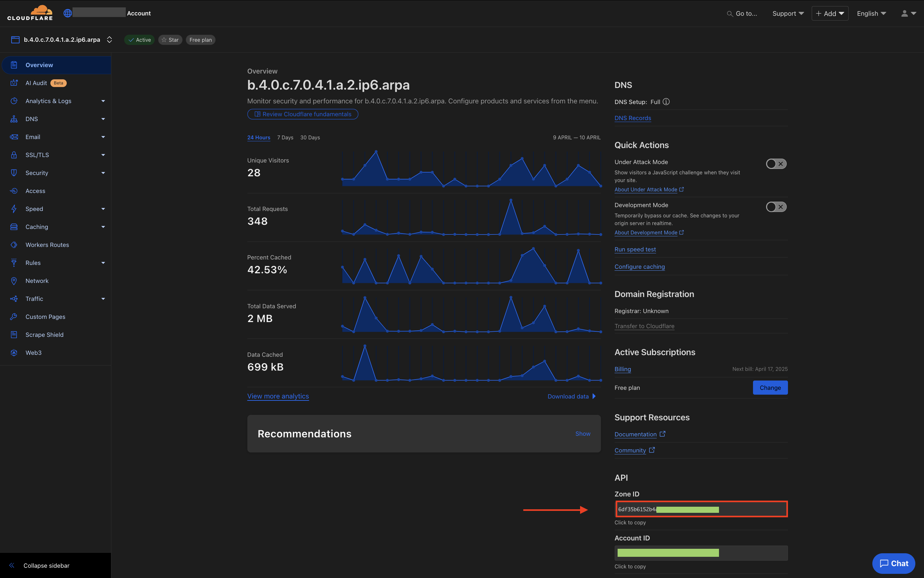The width and height of the screenshot is (924, 578).
Task: Open the English language dropdown
Action: tap(871, 13)
